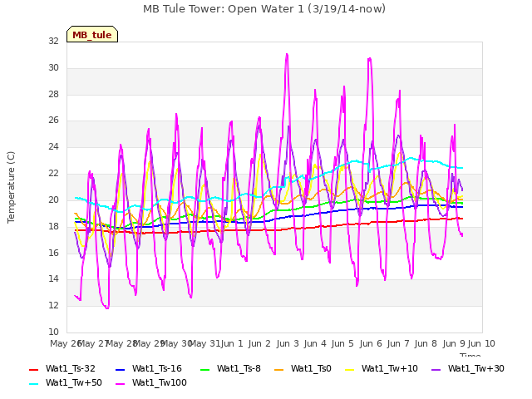Click the Temperature (C) axis label
Screen dimensions: 532x399
[x=11, y=187]
